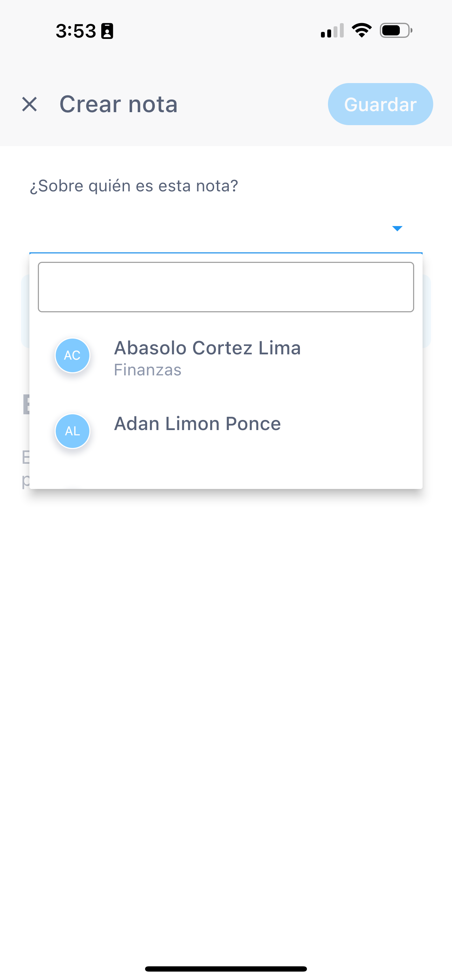Tap the home indicator bar
Viewport: 452px width, 980px height.
(226, 968)
